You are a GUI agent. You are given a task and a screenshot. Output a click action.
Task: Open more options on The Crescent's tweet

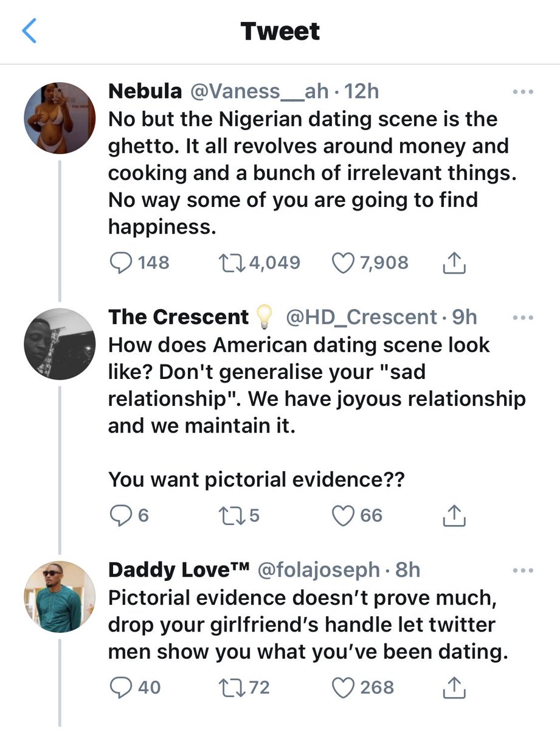tap(522, 317)
